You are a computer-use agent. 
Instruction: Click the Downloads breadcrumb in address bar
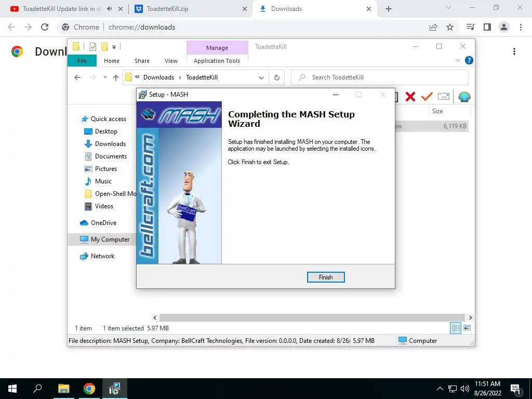[x=158, y=77]
